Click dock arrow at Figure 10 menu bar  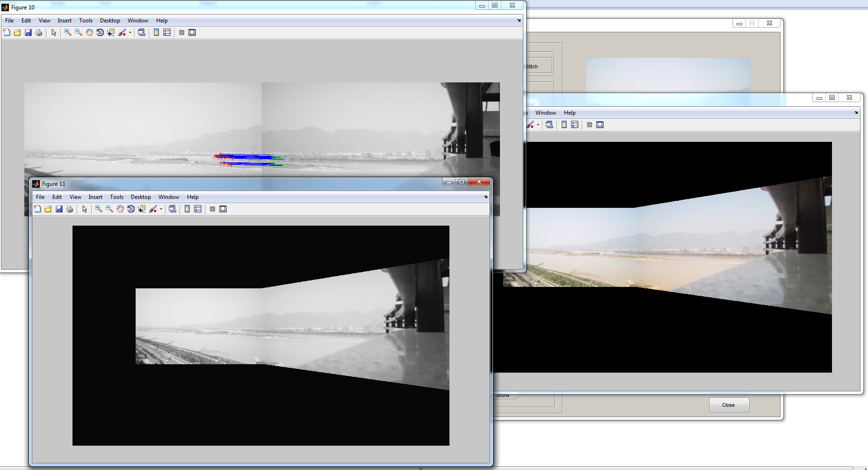tap(519, 21)
